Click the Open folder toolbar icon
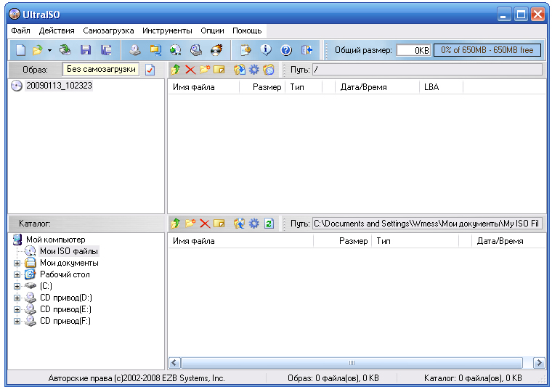 [x=37, y=50]
